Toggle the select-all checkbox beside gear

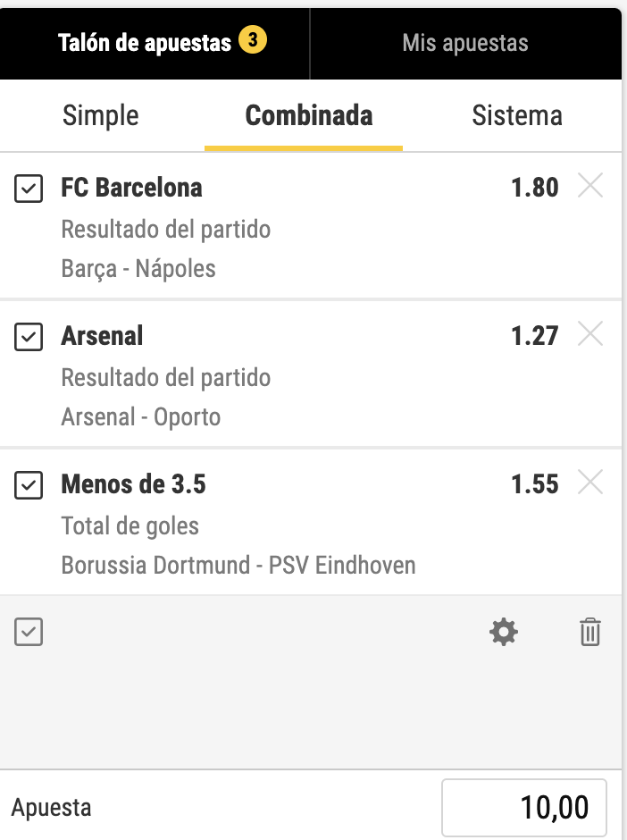pyautogui.click(x=29, y=632)
